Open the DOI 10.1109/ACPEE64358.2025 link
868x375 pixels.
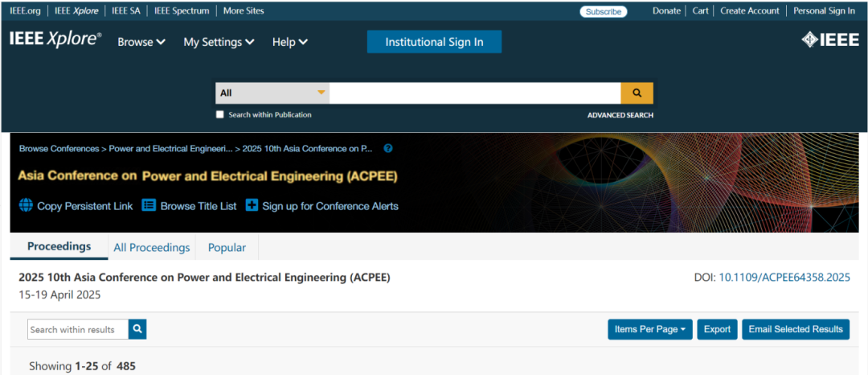784,278
